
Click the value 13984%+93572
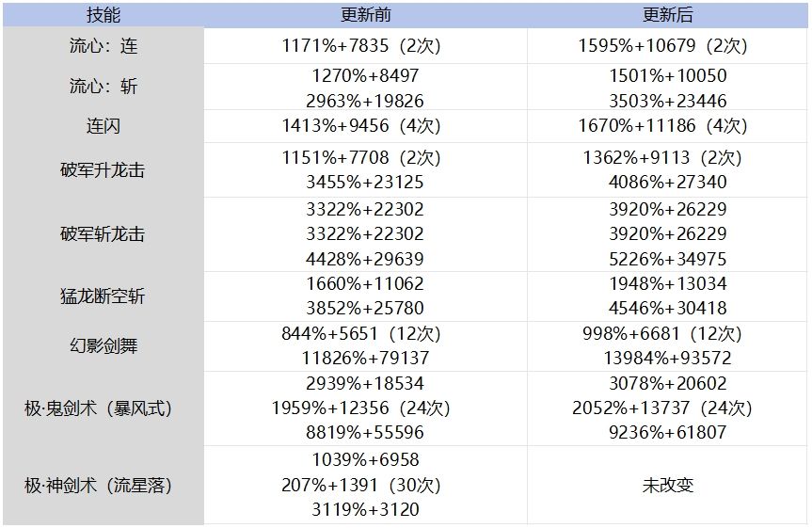667,358
